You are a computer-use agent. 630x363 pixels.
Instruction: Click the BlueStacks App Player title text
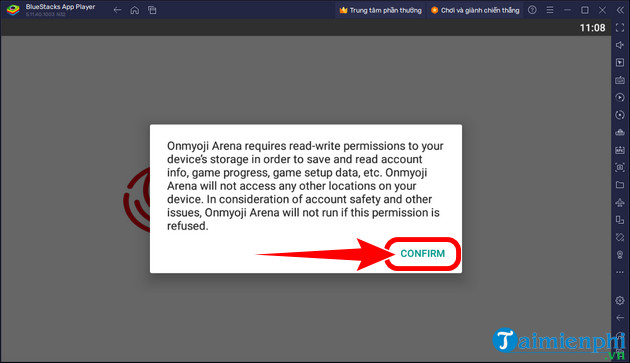pyautogui.click(x=60, y=7)
